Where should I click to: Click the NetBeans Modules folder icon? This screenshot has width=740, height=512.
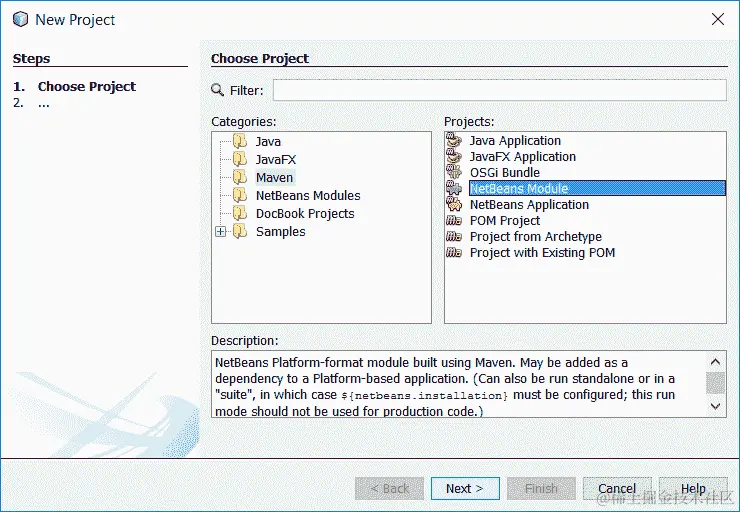pyautogui.click(x=240, y=195)
